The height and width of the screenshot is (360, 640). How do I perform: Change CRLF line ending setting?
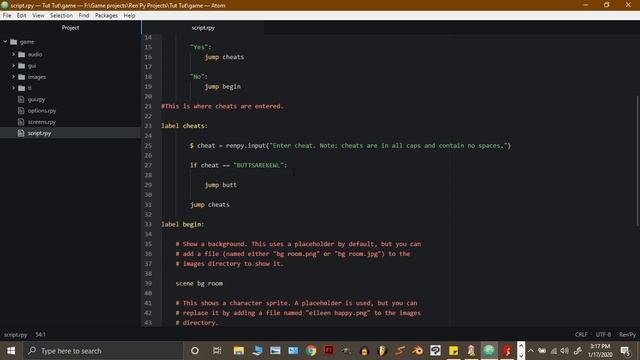point(581,335)
